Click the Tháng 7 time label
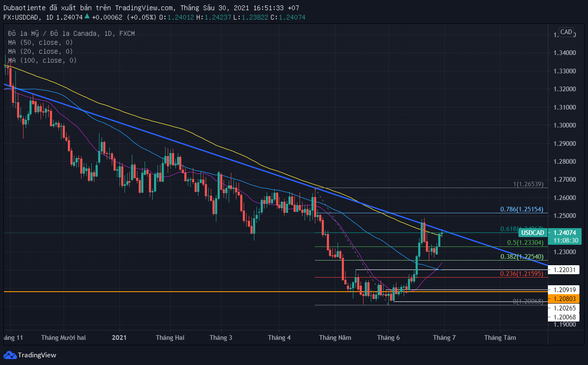 pos(445,338)
